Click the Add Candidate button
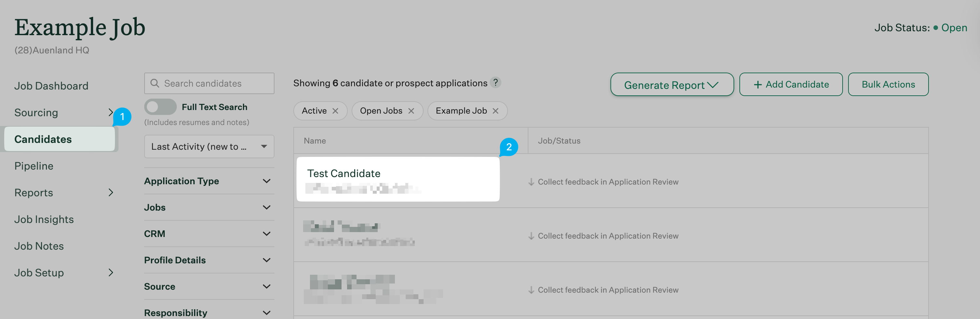The width and height of the screenshot is (980, 319). pos(791,84)
